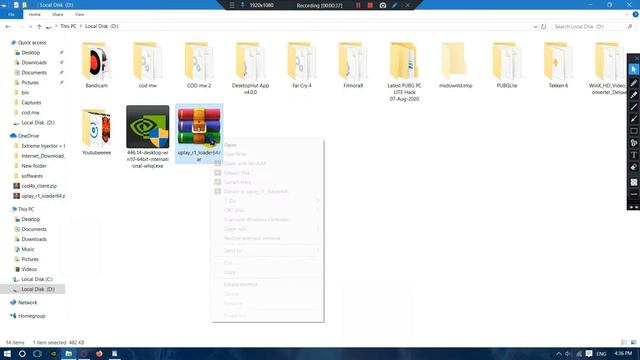The image size is (640, 360).
Task: Select the arrow drawing tool
Action: click(633, 119)
